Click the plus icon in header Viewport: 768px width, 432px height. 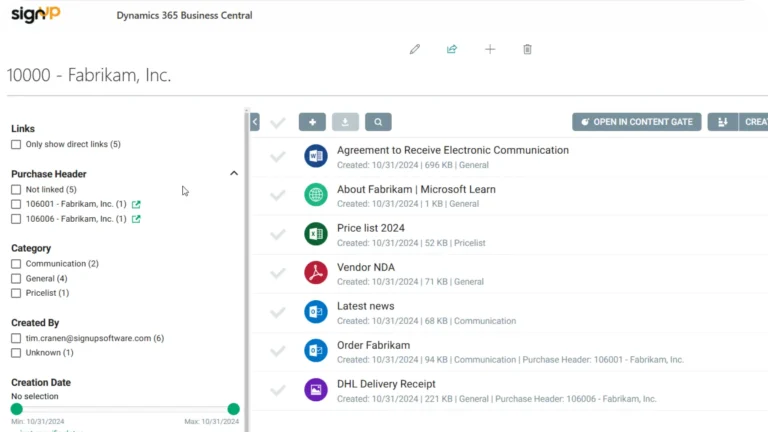click(490, 49)
